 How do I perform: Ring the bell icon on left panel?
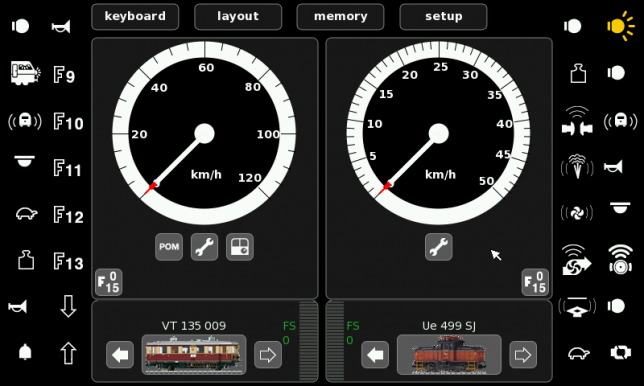pos(25,352)
